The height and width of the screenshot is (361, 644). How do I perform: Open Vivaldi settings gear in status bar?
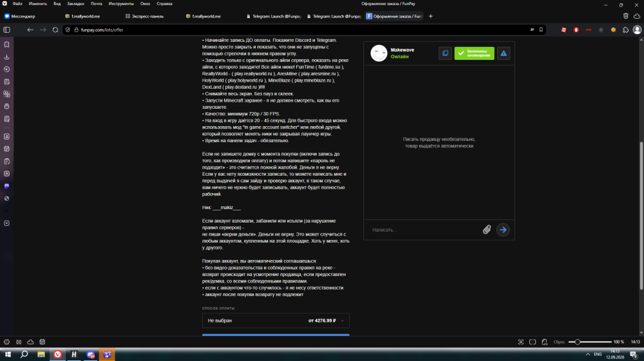click(6, 342)
